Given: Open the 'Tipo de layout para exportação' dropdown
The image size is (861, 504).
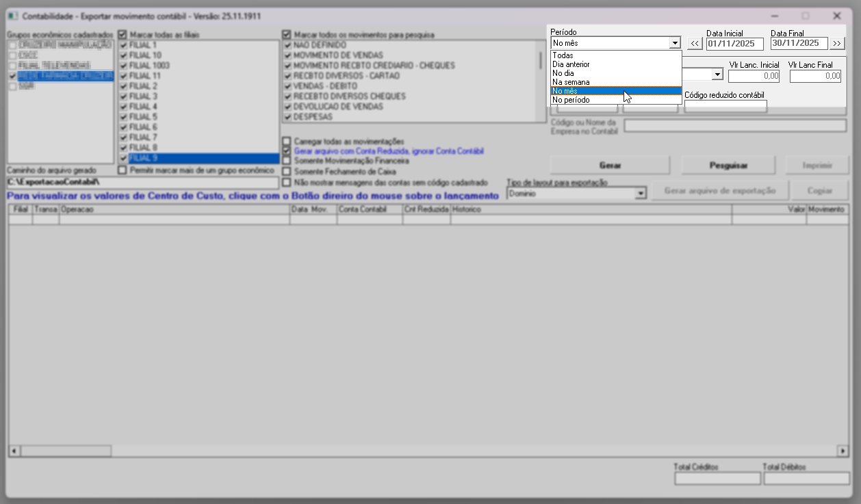Looking at the screenshot, I should (x=640, y=194).
